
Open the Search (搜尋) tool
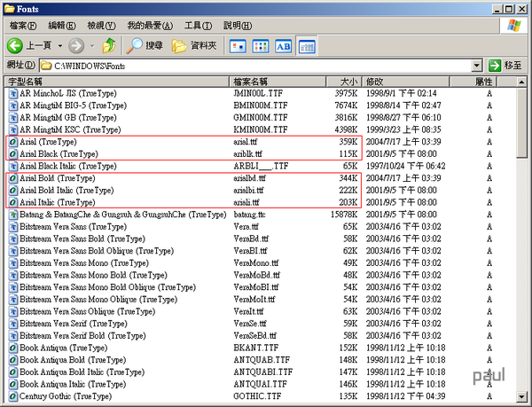click(x=145, y=45)
